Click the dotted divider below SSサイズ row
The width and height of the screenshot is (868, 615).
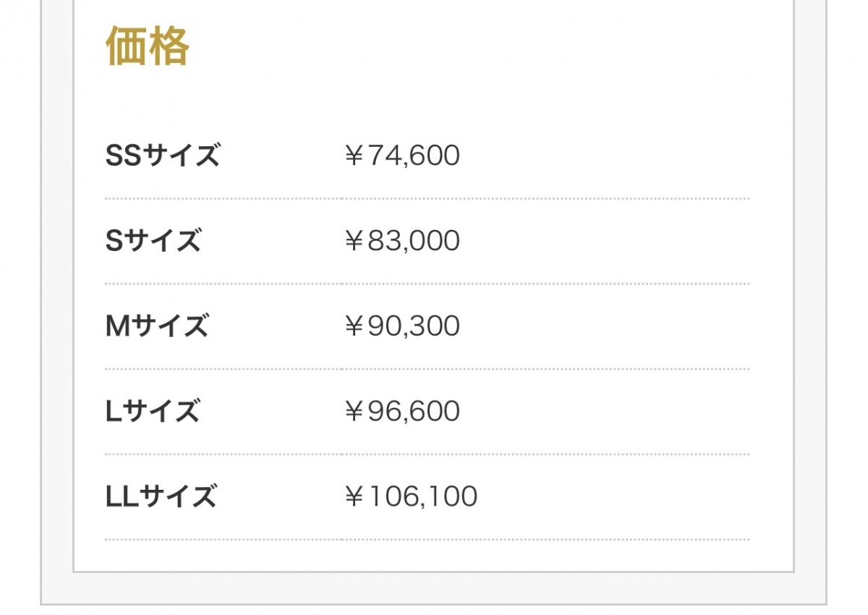tap(427, 198)
